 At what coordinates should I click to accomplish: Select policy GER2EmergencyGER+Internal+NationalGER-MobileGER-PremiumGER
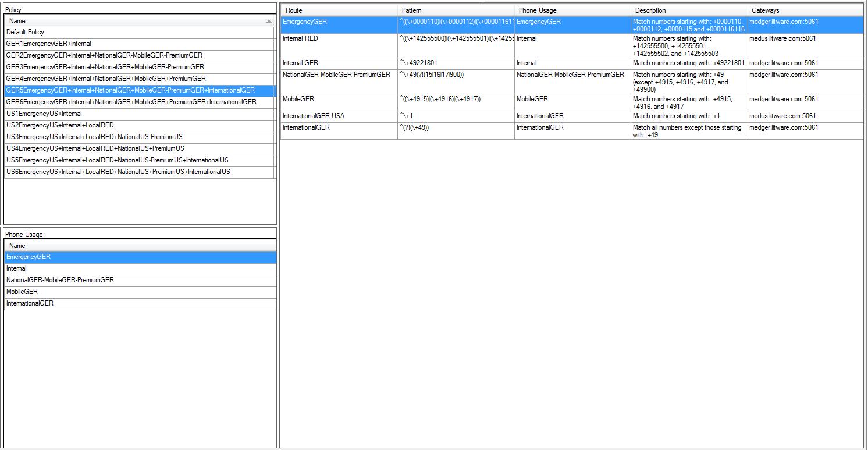click(x=140, y=56)
